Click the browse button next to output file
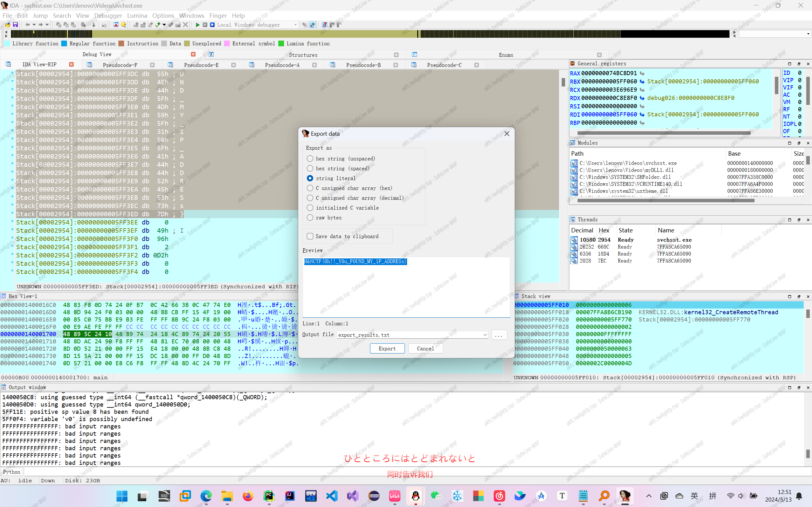This screenshot has height=507, width=812. pyautogui.click(x=498, y=335)
